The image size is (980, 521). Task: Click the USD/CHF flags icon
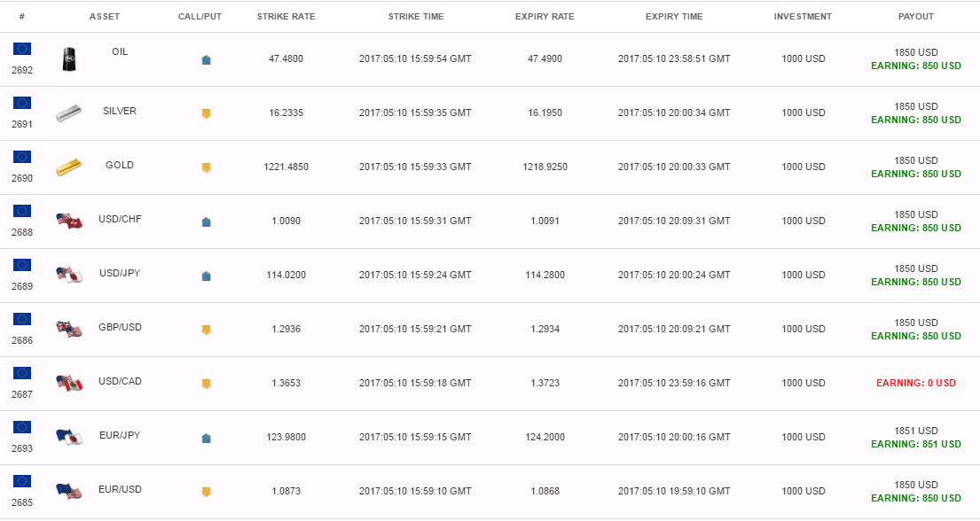point(69,222)
